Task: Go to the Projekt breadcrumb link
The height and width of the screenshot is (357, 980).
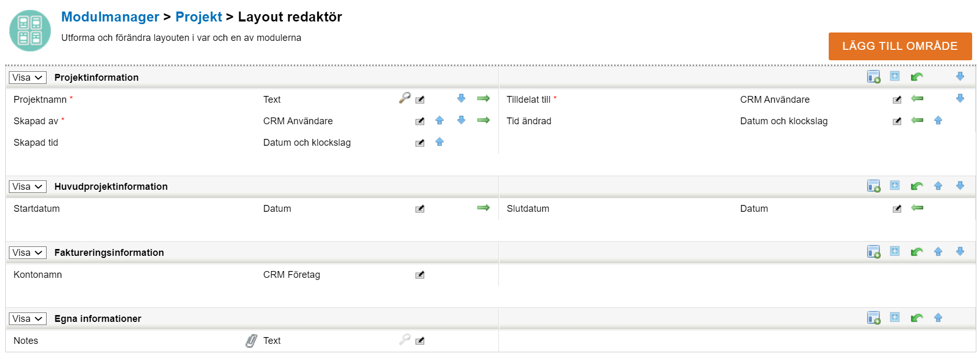Action: coord(198,17)
